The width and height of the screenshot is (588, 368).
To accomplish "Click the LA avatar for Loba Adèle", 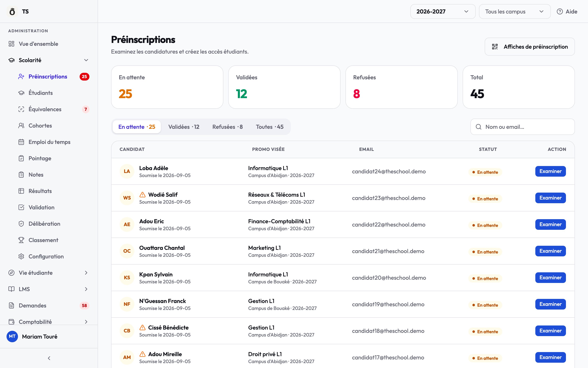I will (x=127, y=171).
